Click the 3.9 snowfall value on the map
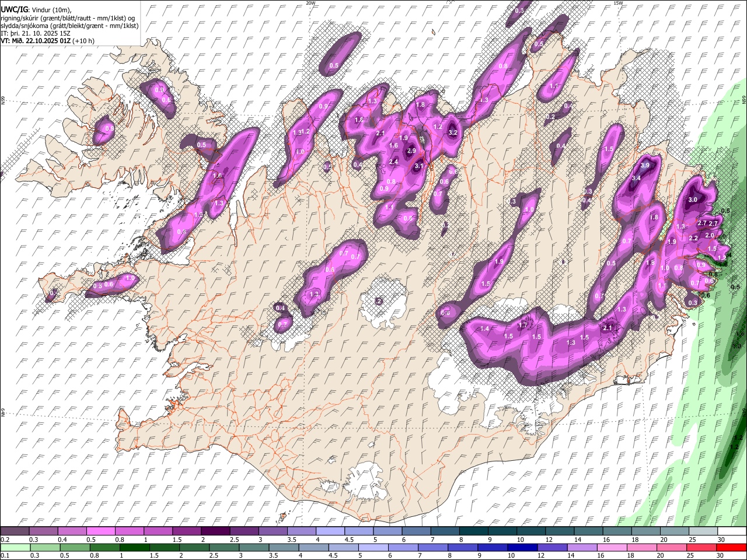The height and width of the screenshot is (560, 747). pyautogui.click(x=645, y=166)
